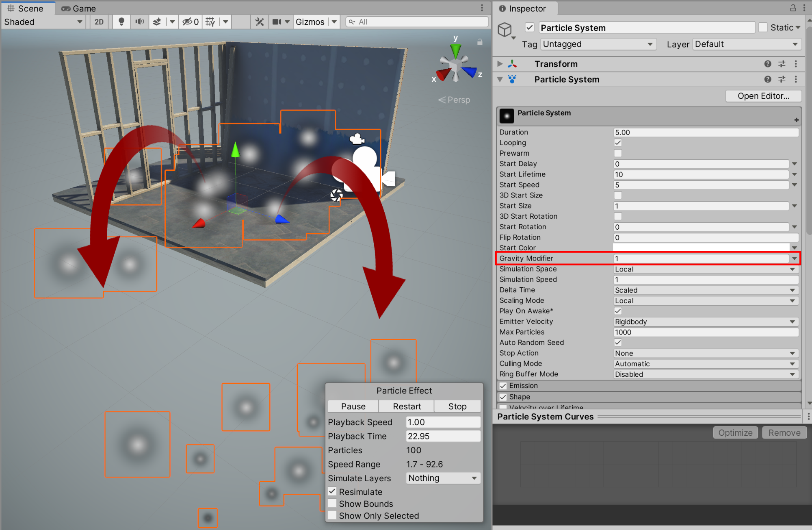Expand the Transform component

500,64
